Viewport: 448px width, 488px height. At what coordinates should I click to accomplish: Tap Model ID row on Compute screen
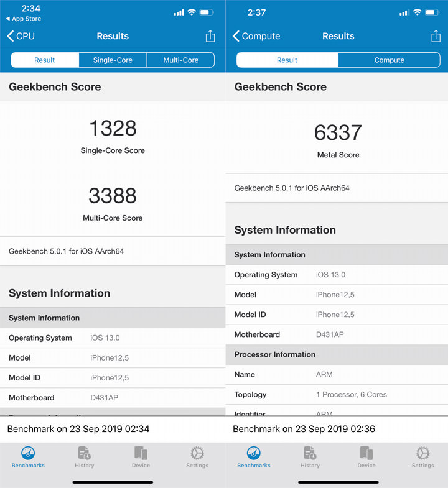coord(337,315)
